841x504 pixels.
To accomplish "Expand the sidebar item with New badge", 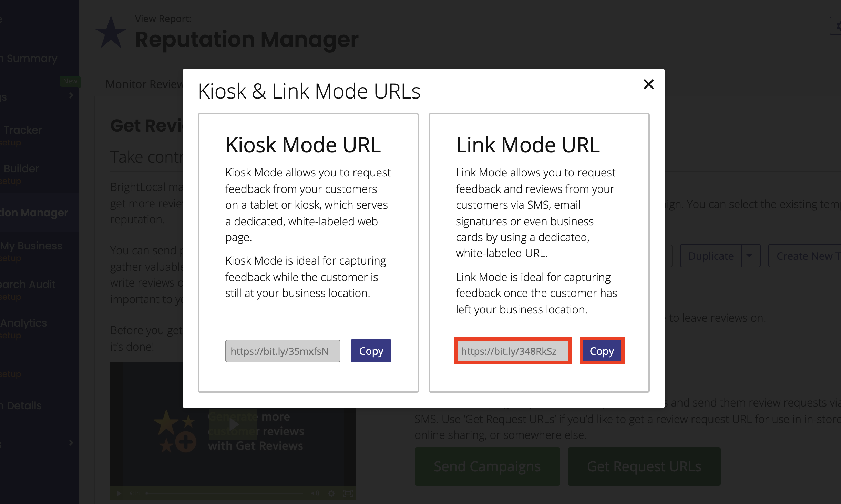I will point(71,95).
